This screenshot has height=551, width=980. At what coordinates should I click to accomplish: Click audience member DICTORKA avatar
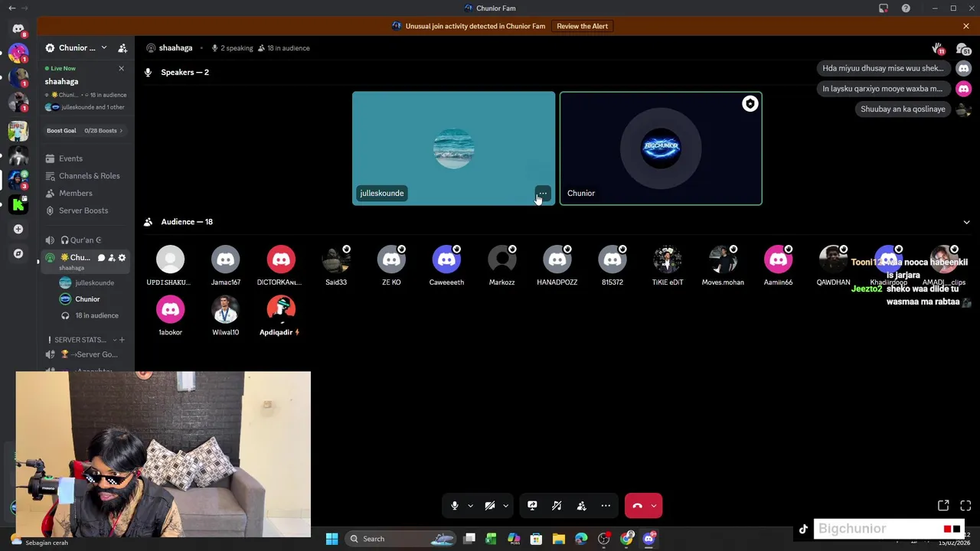pos(281,259)
